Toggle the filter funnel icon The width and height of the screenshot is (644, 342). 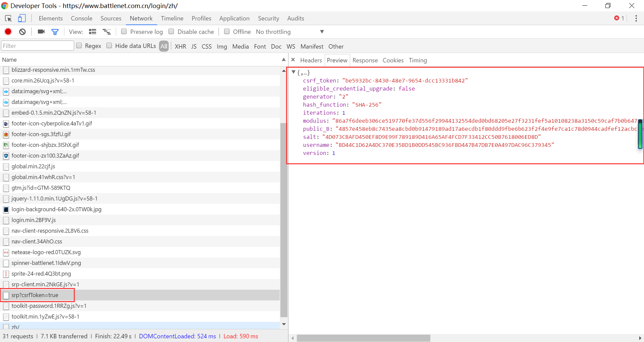[x=55, y=32]
